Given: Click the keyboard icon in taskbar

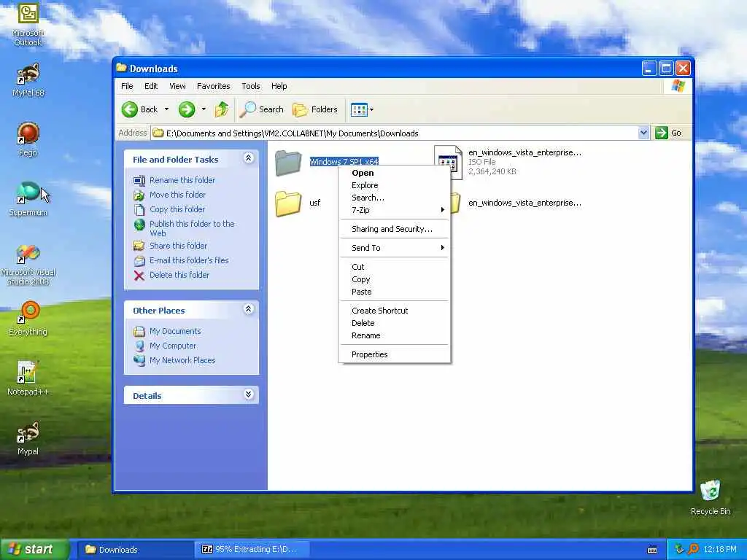Looking at the screenshot, I should (652, 550).
